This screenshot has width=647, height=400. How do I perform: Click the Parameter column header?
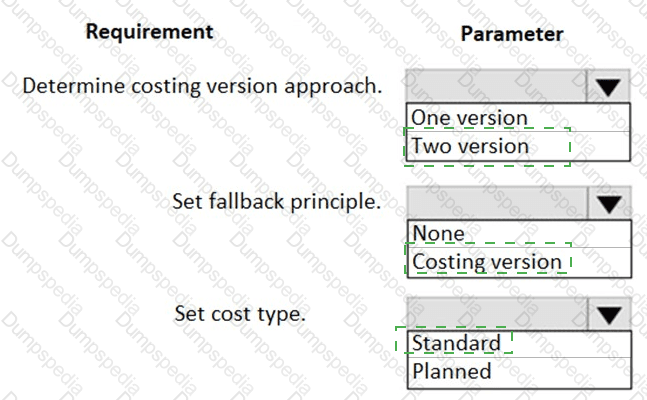coord(512,34)
